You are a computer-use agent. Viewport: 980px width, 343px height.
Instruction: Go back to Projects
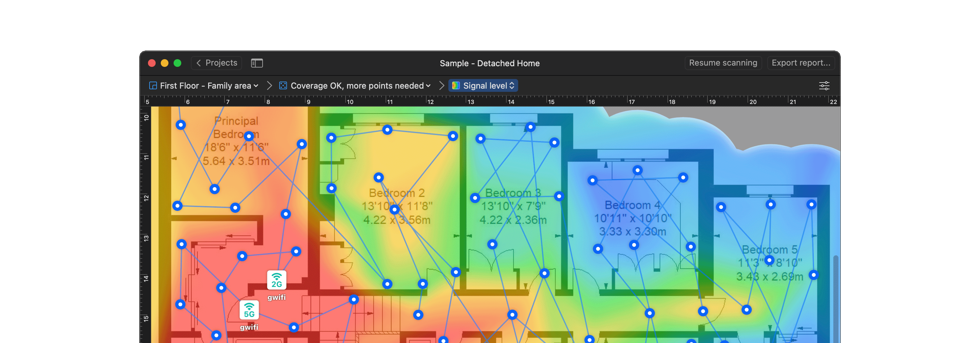point(216,63)
